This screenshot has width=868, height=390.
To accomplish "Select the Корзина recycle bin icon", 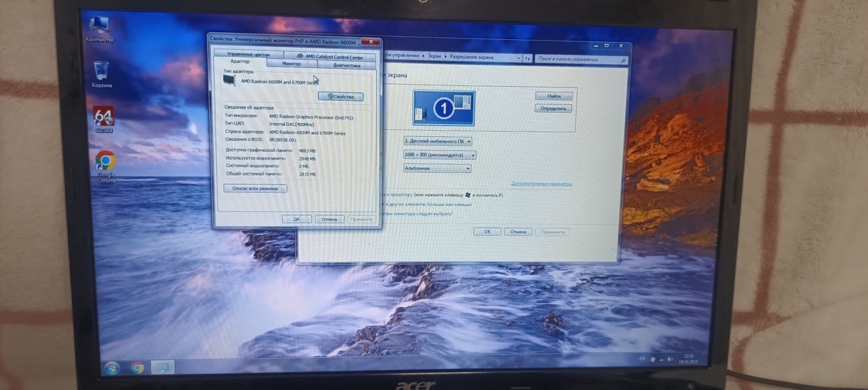I will pos(102,74).
